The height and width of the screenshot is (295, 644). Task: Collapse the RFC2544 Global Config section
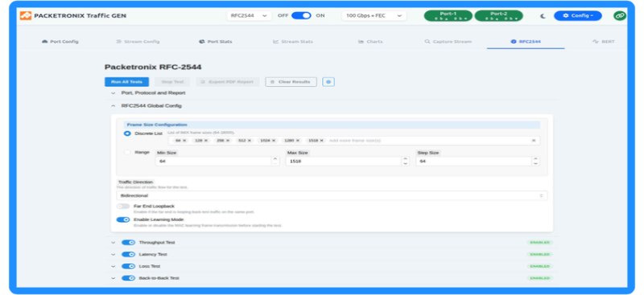(114, 106)
